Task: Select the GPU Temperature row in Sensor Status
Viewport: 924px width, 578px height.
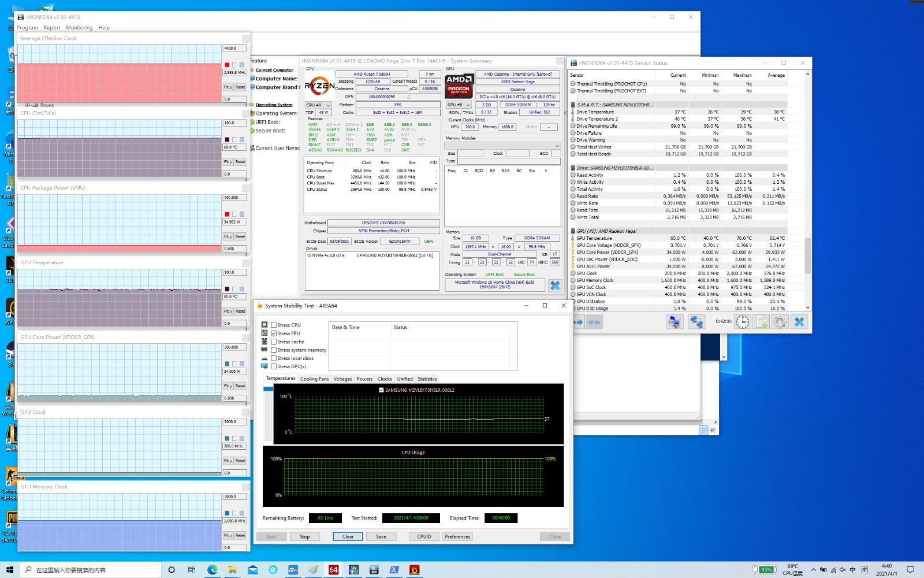Action: point(680,238)
